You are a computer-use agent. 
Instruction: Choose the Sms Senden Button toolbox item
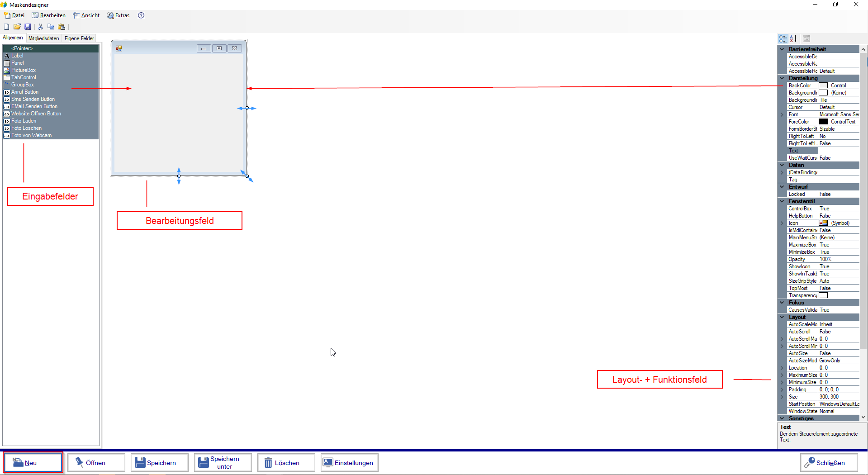(x=33, y=99)
